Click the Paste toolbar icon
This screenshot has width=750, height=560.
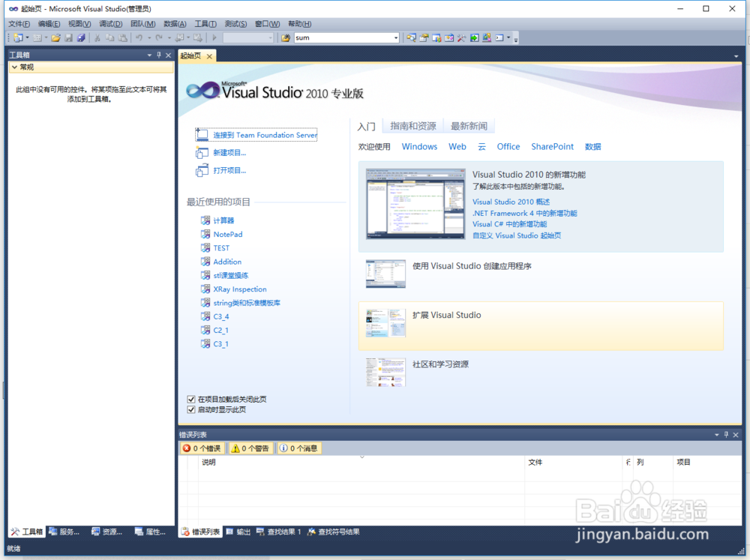click(123, 37)
